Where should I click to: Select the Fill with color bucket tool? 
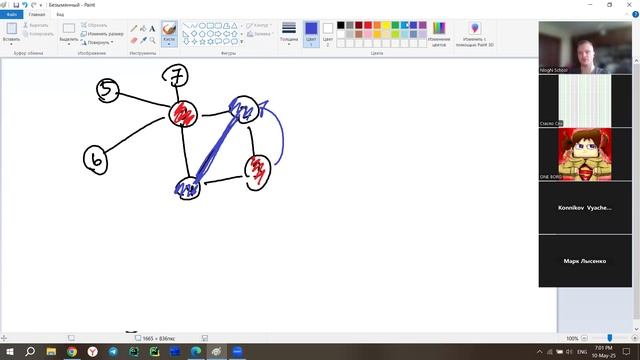click(143, 29)
